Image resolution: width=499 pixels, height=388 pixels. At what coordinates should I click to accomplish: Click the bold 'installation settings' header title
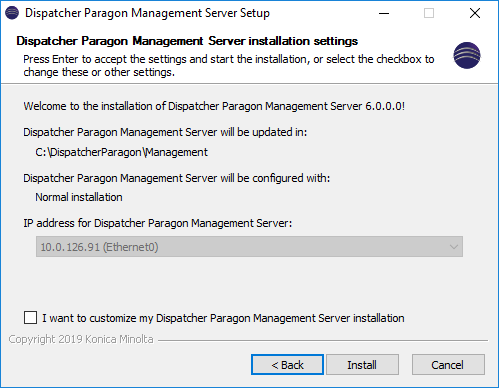[x=187, y=41]
